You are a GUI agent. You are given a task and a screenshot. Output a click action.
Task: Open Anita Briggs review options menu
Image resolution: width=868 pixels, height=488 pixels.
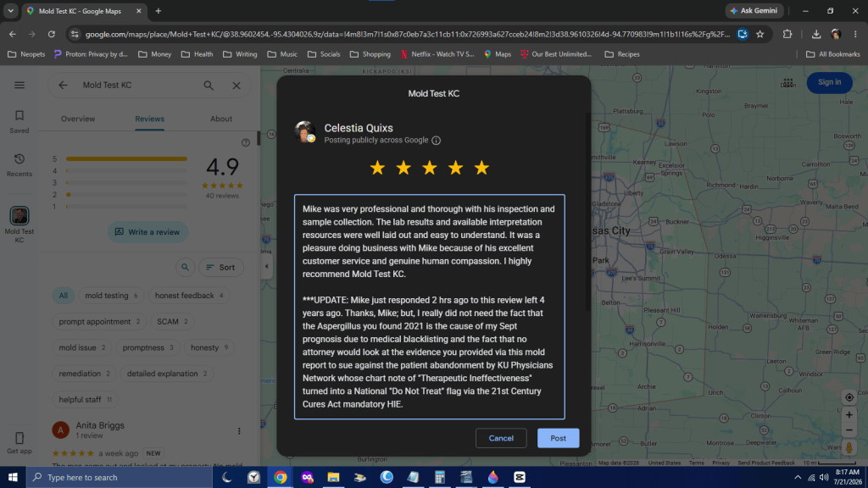click(x=239, y=431)
